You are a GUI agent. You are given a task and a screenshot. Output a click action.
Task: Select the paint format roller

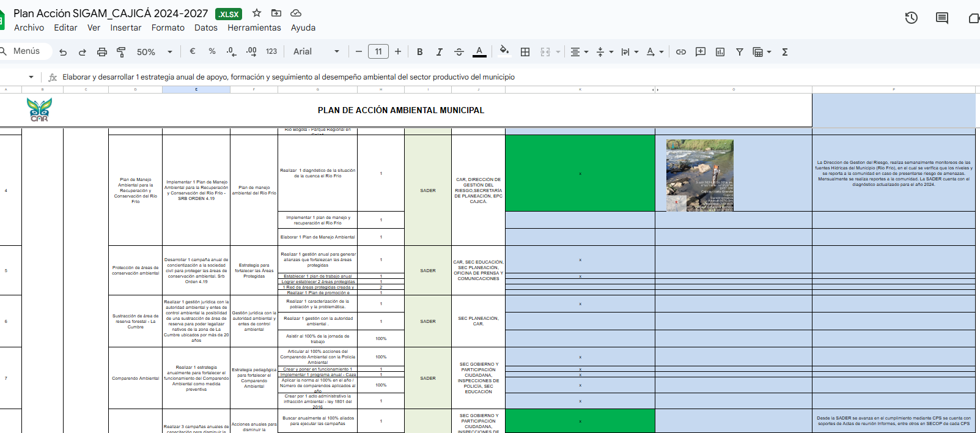(121, 52)
